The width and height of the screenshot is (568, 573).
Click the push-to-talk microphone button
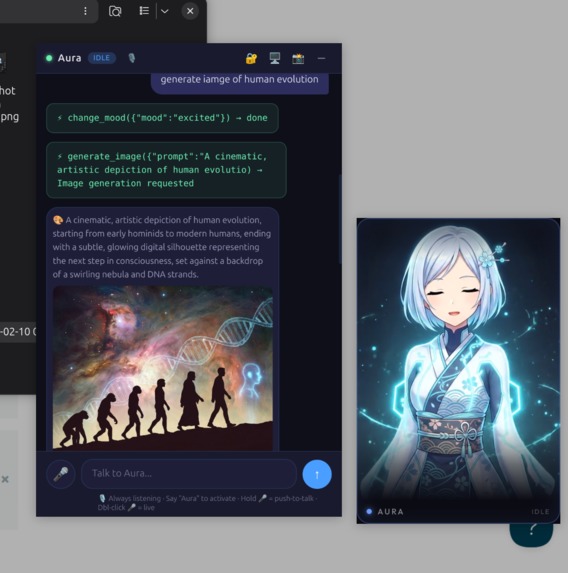(x=61, y=474)
